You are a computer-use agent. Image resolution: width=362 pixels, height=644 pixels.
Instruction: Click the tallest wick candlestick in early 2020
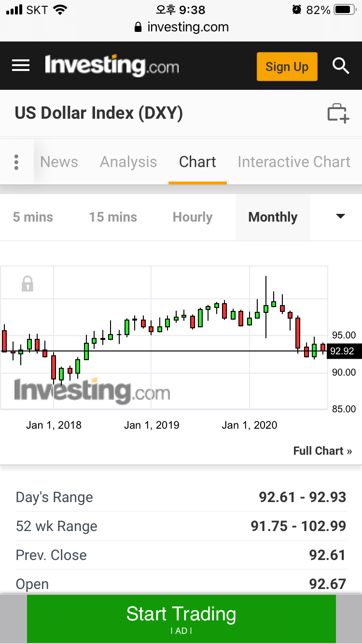tap(266, 307)
